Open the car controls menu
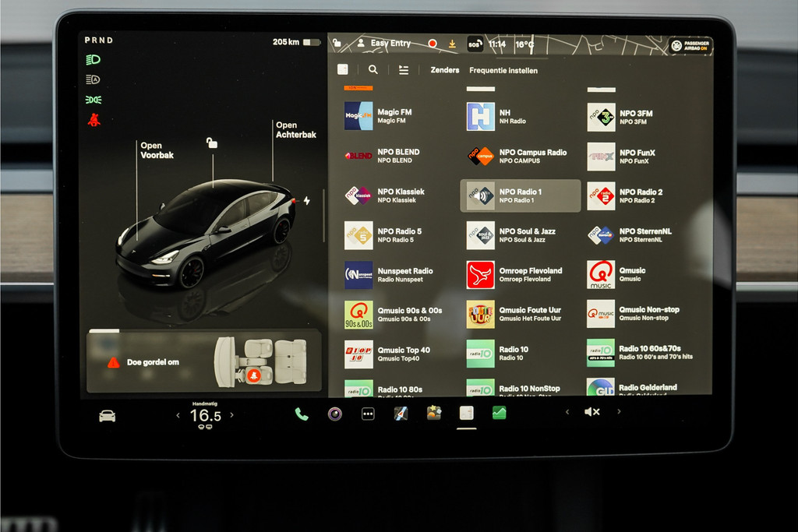 tap(107, 416)
